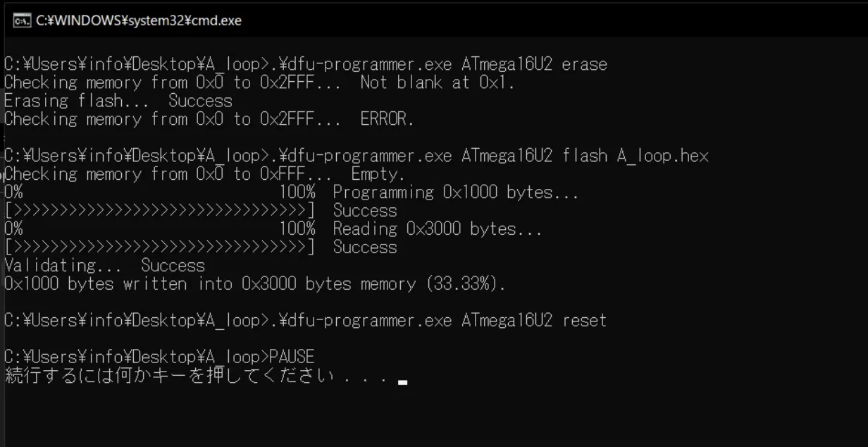Click the "Programming 0x1000 bytes..." text

(455, 192)
